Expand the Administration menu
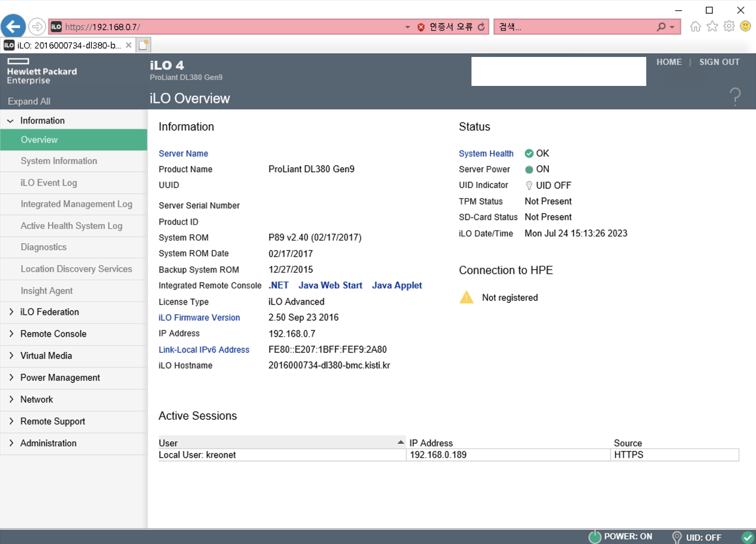756x544 pixels. pyautogui.click(x=11, y=443)
